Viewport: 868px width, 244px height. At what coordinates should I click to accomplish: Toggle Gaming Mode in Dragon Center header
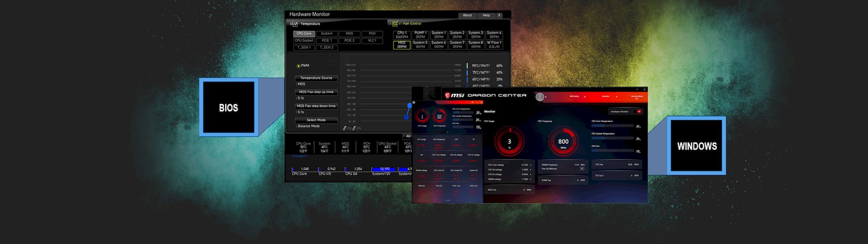click(x=637, y=97)
